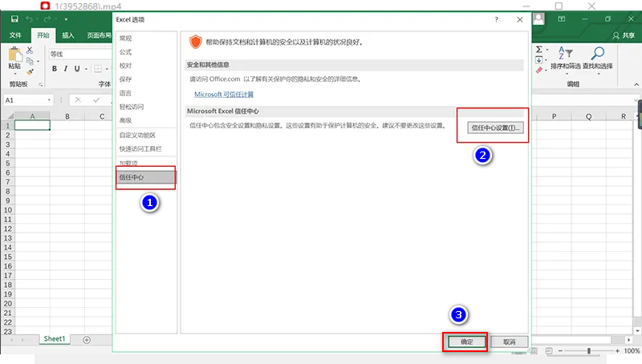The height and width of the screenshot is (364, 642).
Task: Open Find and Select (查找和选择) magnifier
Action: [597, 59]
